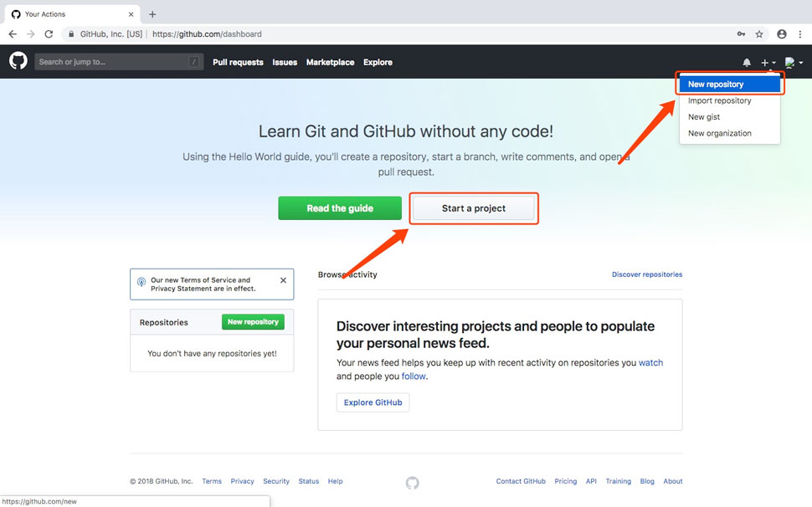Click the broadcast icon in Terms notice
Screen dimensions: 812x507
click(141, 282)
